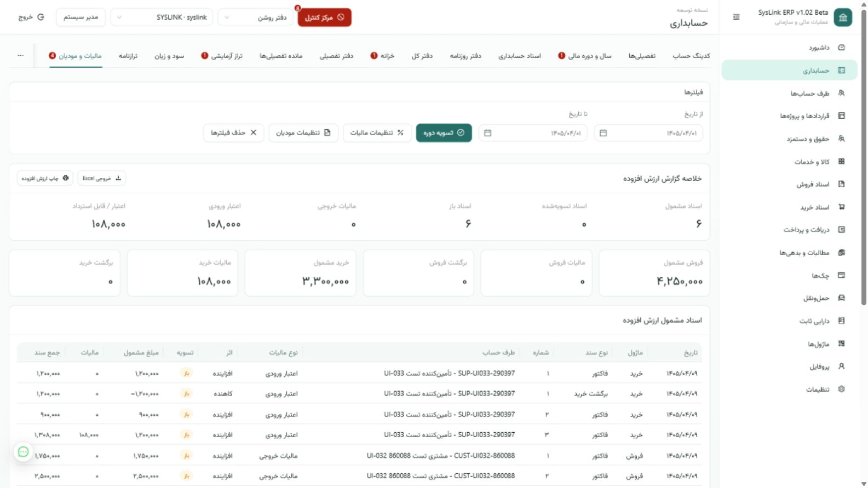Click the ماژول‌ها sidebar icon
The width and height of the screenshot is (868, 488).
(x=842, y=344)
